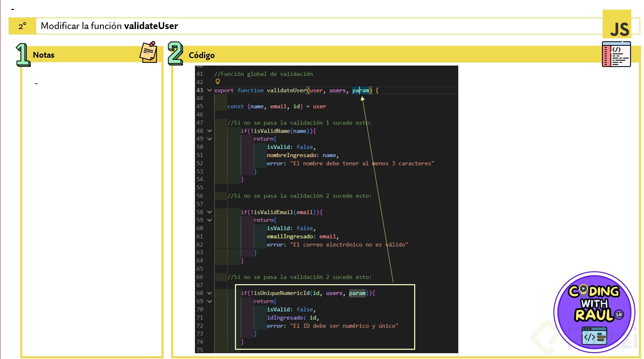Click the "Código" heading
Viewport: 644px width, 359px height.
[x=202, y=55]
